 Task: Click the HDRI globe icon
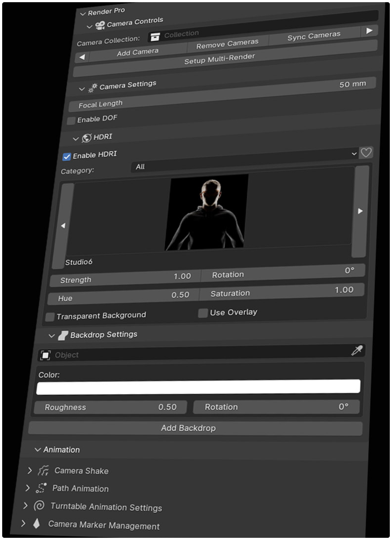[x=87, y=138]
